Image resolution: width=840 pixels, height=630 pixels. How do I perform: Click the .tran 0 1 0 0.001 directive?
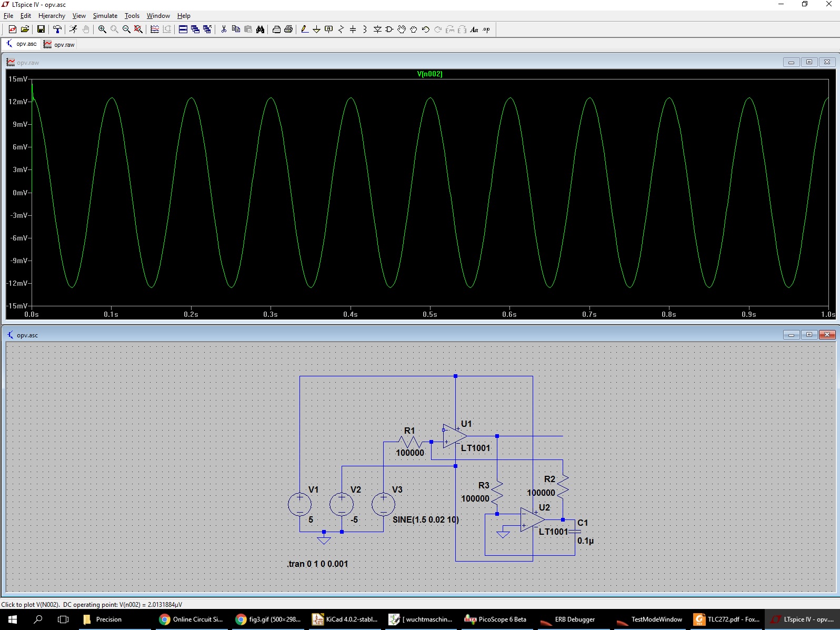point(317,564)
